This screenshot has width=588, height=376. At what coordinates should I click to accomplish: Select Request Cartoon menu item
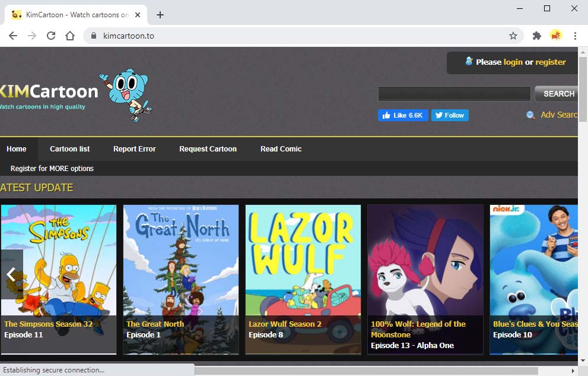pyautogui.click(x=208, y=149)
